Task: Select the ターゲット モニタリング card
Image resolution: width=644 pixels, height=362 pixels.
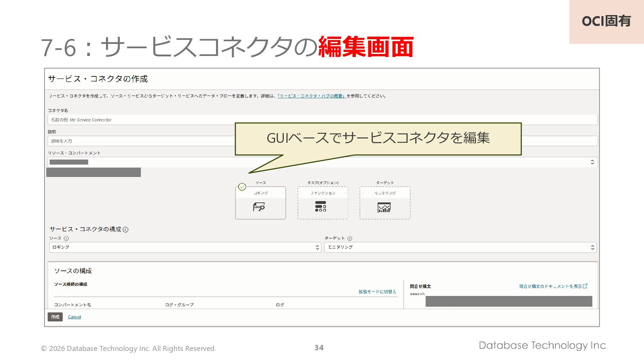Action: 385,203
